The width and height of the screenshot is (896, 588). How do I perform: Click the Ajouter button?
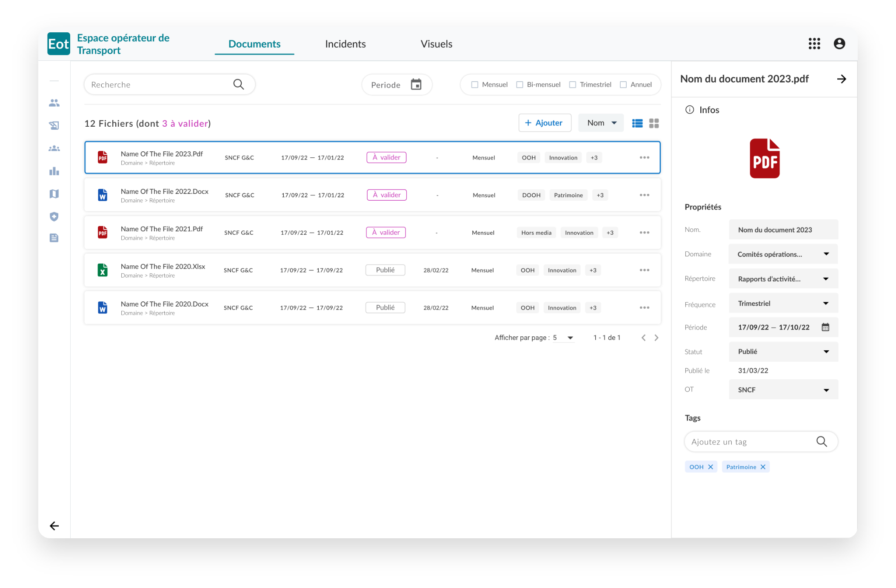pyautogui.click(x=544, y=123)
